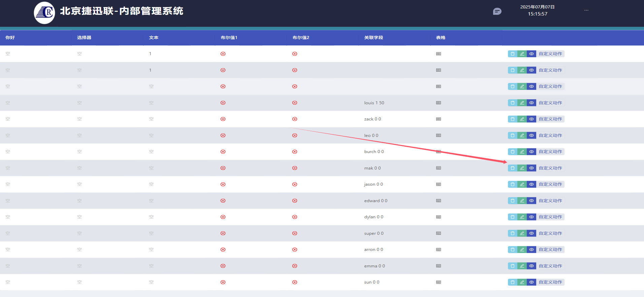Delete the dylan 0 0 row
644x297 pixels.
[513, 217]
